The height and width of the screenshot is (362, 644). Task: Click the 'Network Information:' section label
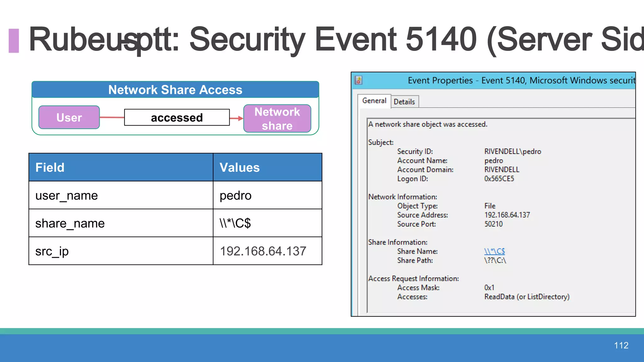(403, 197)
